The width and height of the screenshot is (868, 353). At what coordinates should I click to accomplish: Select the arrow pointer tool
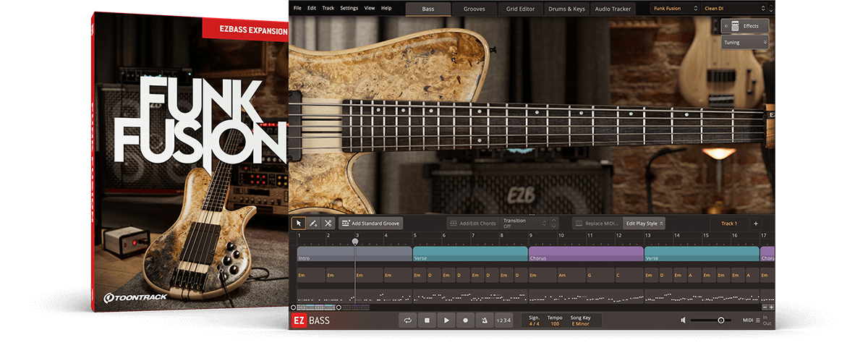coord(298,224)
